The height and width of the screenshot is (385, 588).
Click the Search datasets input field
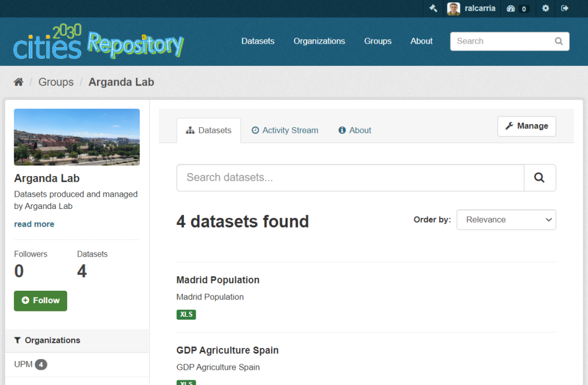point(350,178)
